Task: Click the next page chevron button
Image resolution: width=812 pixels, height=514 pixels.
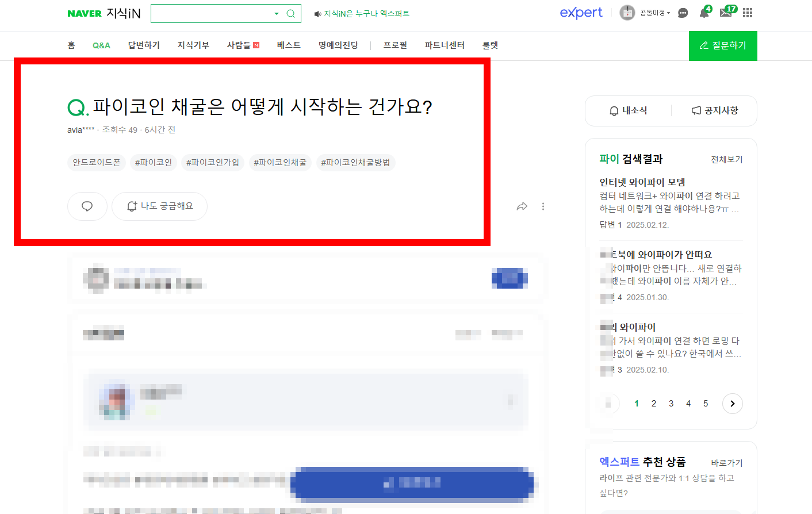Action: pyautogui.click(x=733, y=404)
